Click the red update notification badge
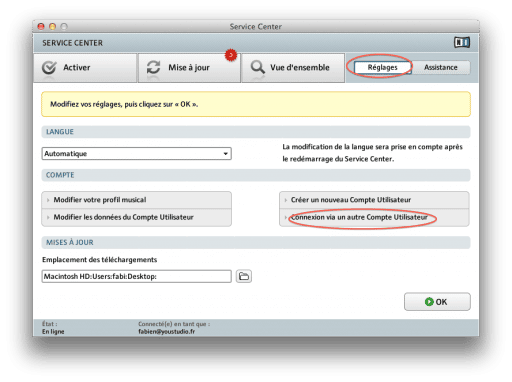 pyautogui.click(x=231, y=55)
